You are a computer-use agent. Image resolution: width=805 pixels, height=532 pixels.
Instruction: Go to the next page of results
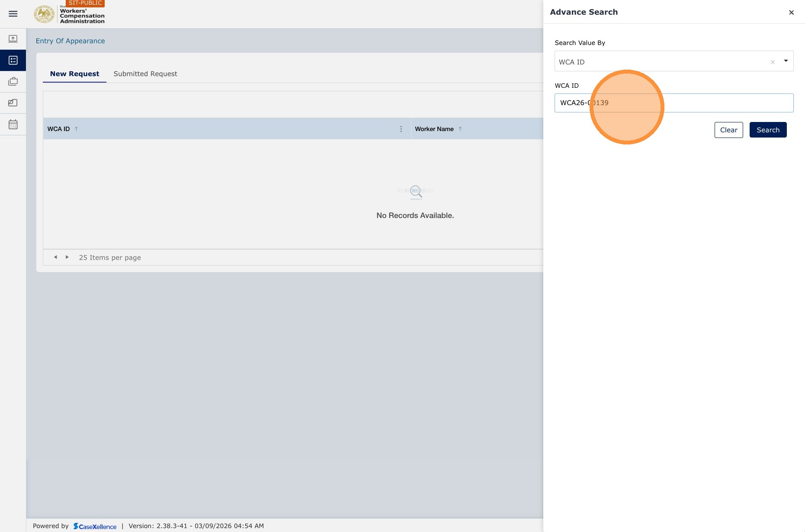[x=67, y=257]
